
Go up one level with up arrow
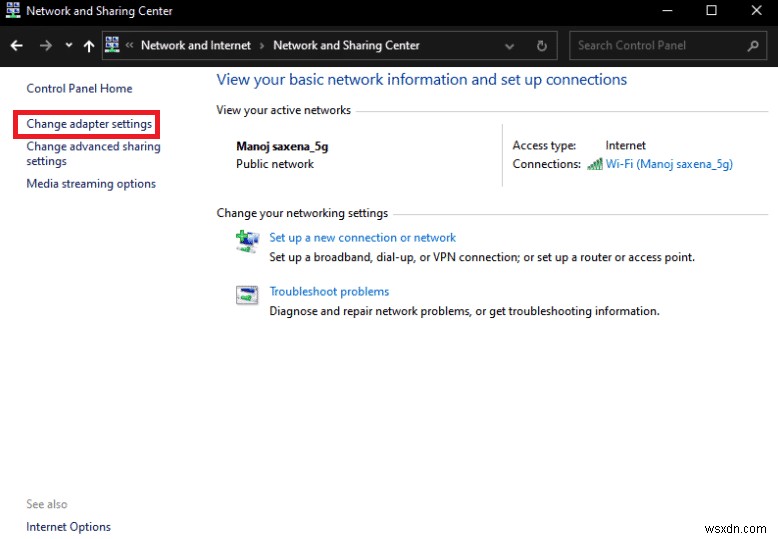(89, 46)
